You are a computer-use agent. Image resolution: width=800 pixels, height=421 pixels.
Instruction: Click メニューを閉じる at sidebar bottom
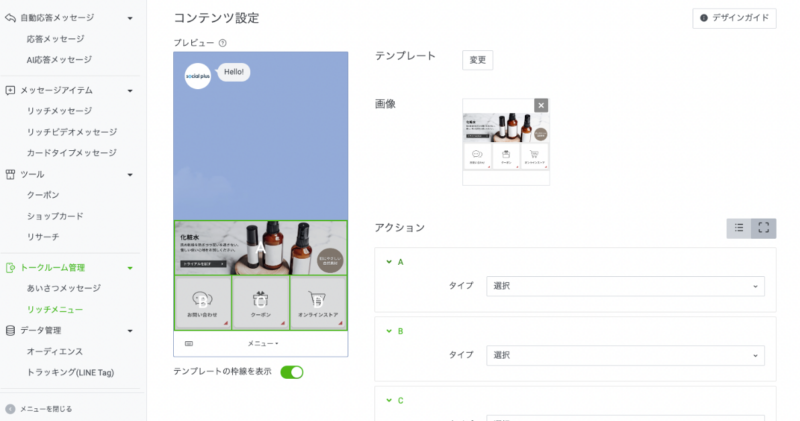coord(46,409)
